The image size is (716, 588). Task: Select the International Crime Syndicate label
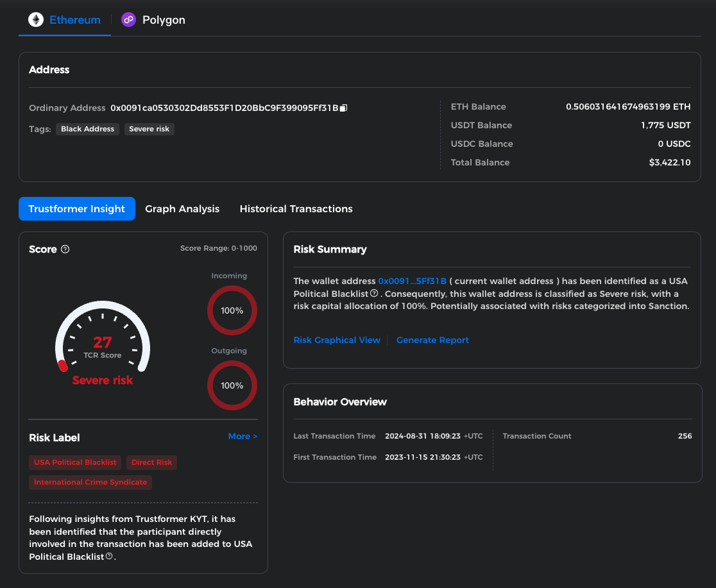pyautogui.click(x=90, y=483)
